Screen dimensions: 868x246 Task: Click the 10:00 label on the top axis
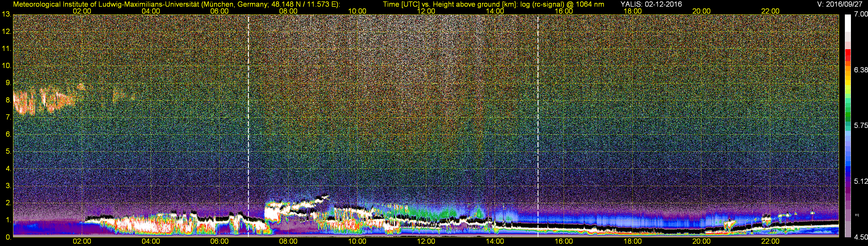click(x=357, y=11)
